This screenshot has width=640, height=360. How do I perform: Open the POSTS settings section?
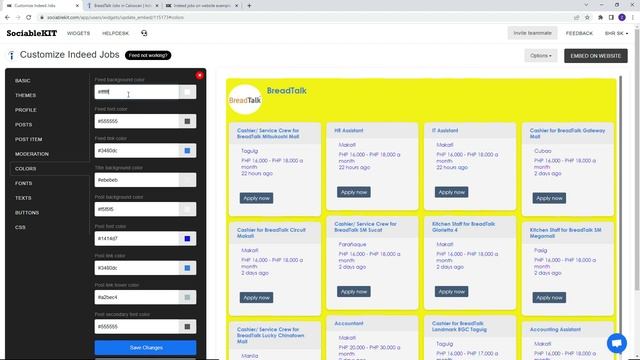23,124
